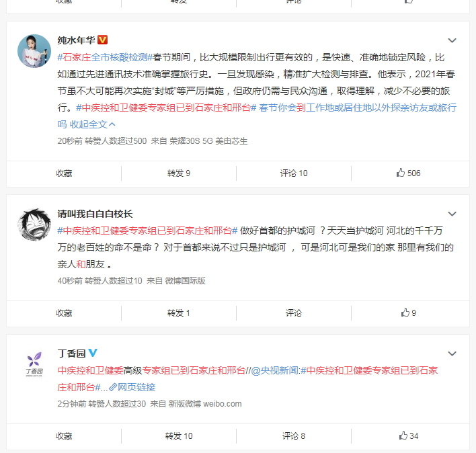Click the orange V verification badge
476x453 pixels.
103,40
